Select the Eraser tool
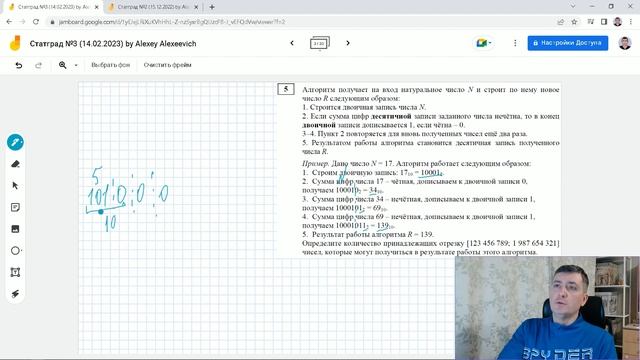Viewport: 640px width, 360px height. click(15, 164)
